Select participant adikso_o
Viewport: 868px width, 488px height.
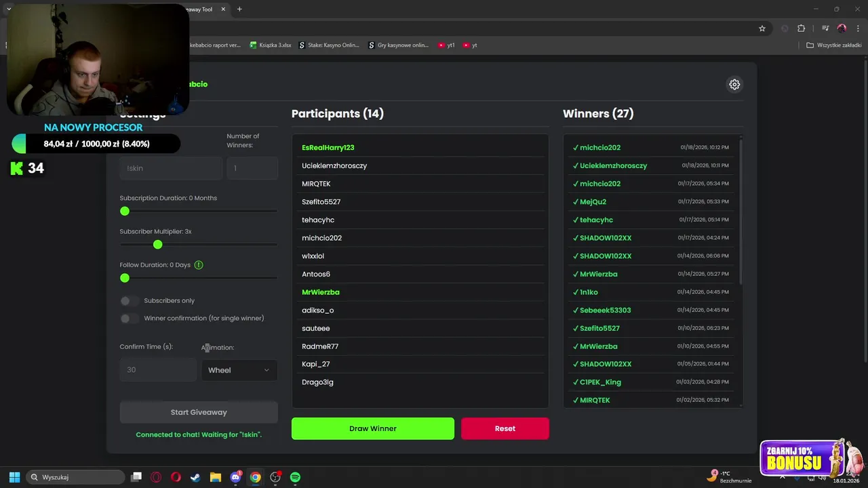pos(420,310)
